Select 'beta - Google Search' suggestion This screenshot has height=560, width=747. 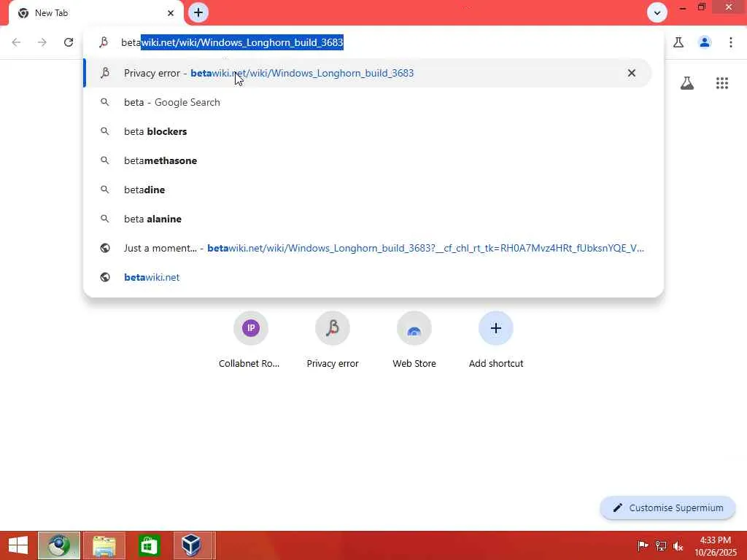[367, 102]
